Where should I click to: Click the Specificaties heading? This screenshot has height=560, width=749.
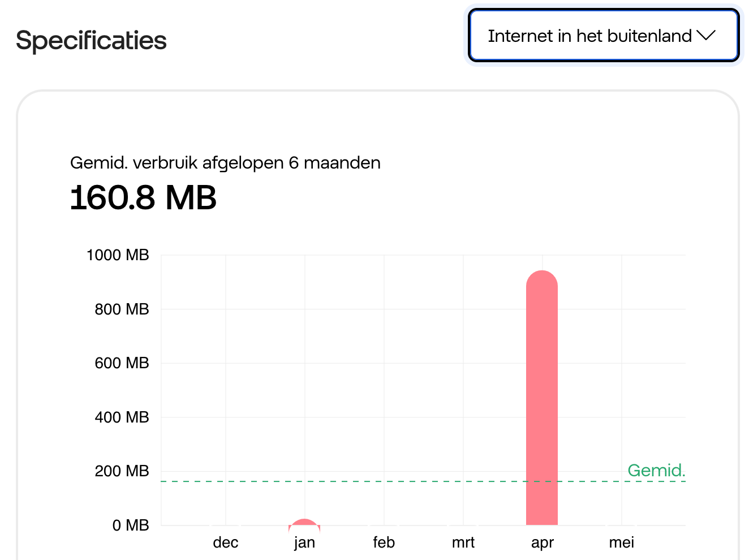(91, 41)
